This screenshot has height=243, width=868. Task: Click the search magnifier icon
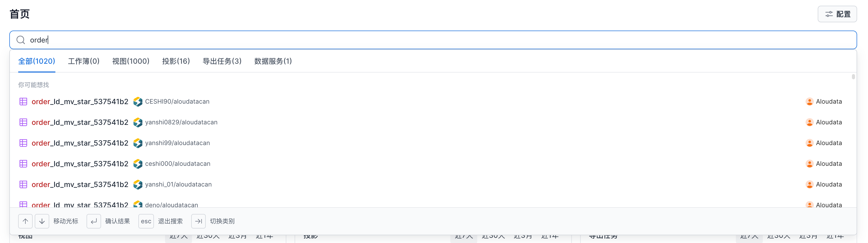pos(20,40)
